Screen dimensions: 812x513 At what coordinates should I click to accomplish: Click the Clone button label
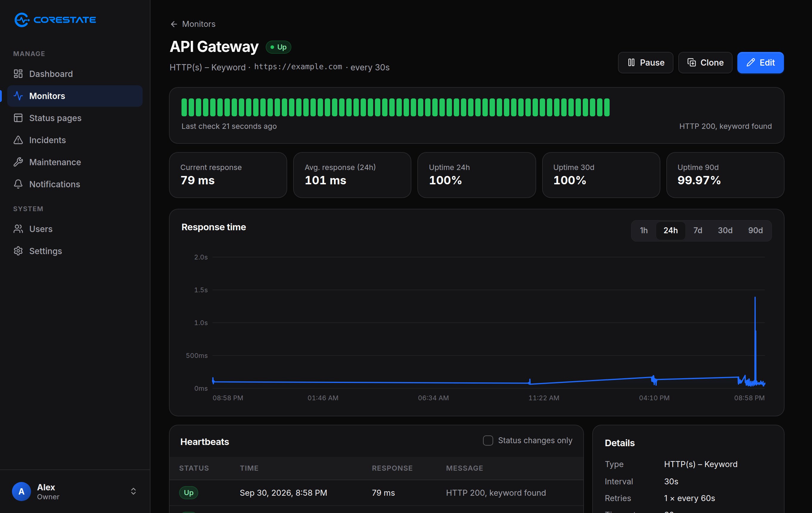click(712, 63)
